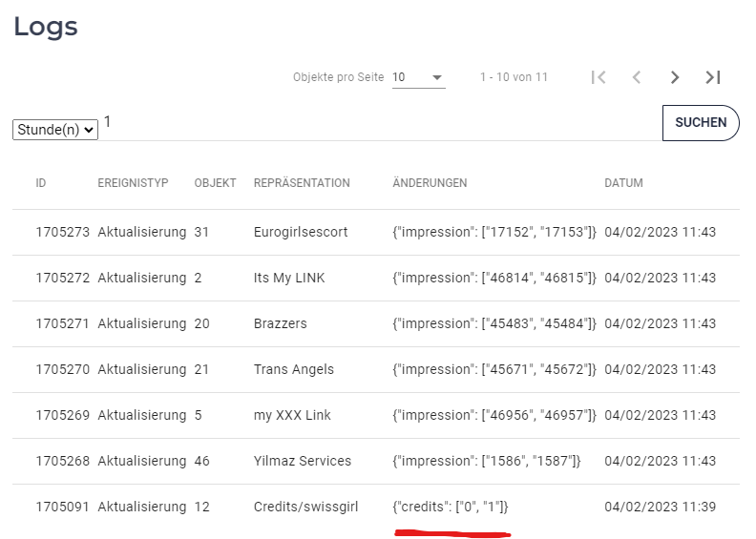Click the date 04/02/2023 11:39
This screenshot has width=756, height=539.
tap(660, 507)
